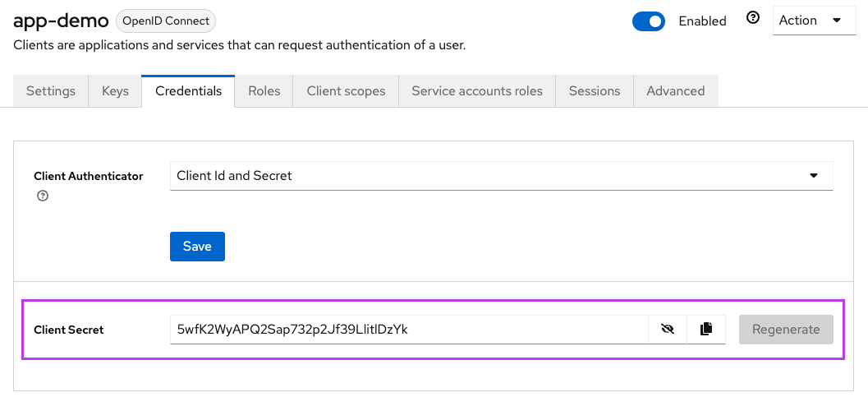Click the app-demo client title
The width and height of the screenshot is (868, 397).
[61, 21]
